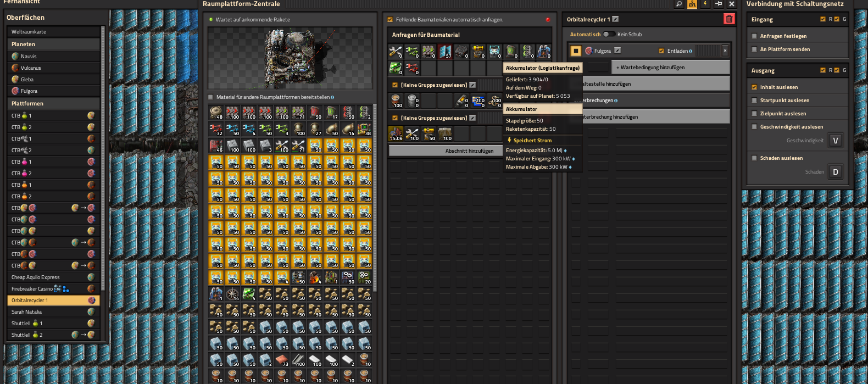Toggle the circuit network connection icon

point(692,4)
